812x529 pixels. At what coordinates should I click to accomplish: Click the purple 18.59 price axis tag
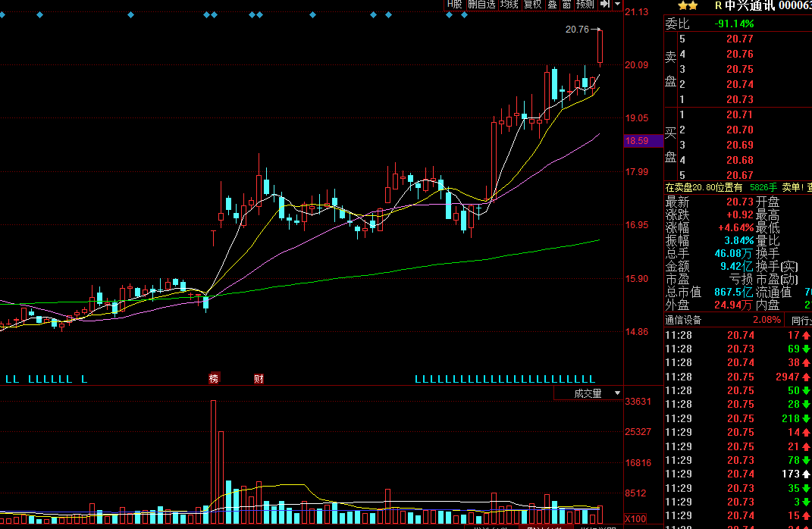(x=637, y=141)
